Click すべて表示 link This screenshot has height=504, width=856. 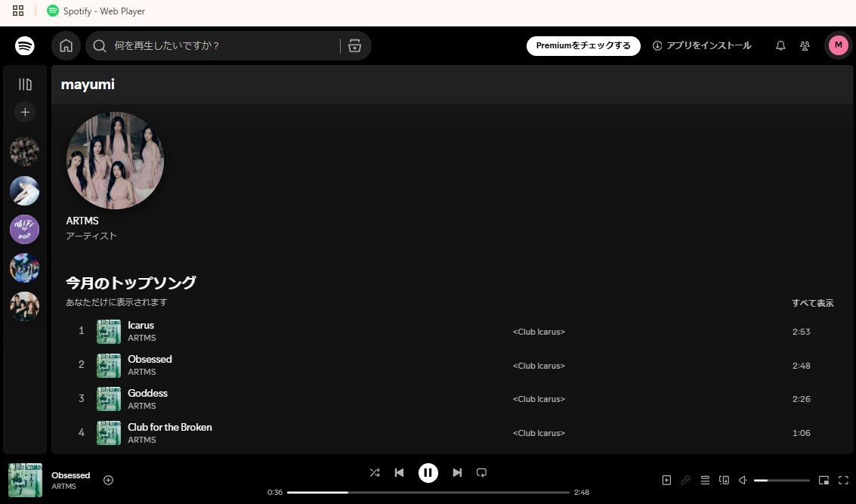812,303
